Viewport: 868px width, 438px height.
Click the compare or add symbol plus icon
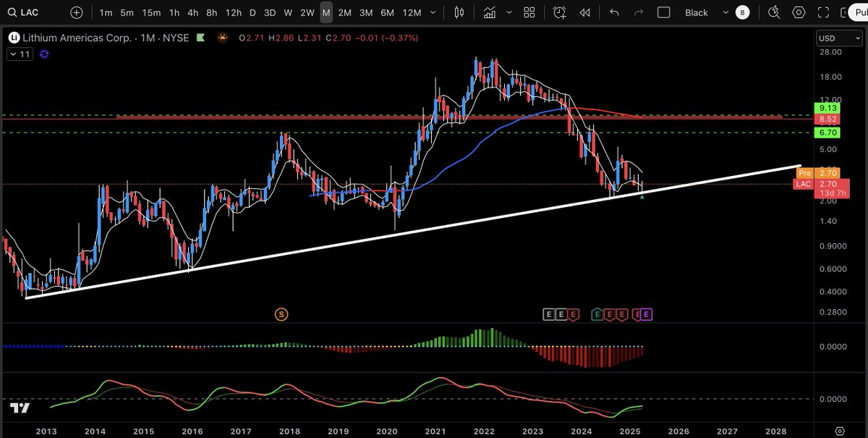click(x=77, y=12)
